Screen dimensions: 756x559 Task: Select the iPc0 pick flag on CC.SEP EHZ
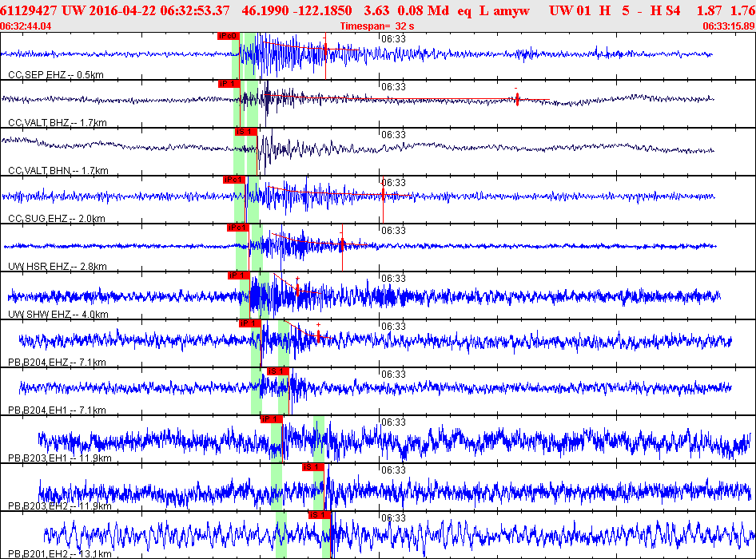pyautogui.click(x=228, y=36)
